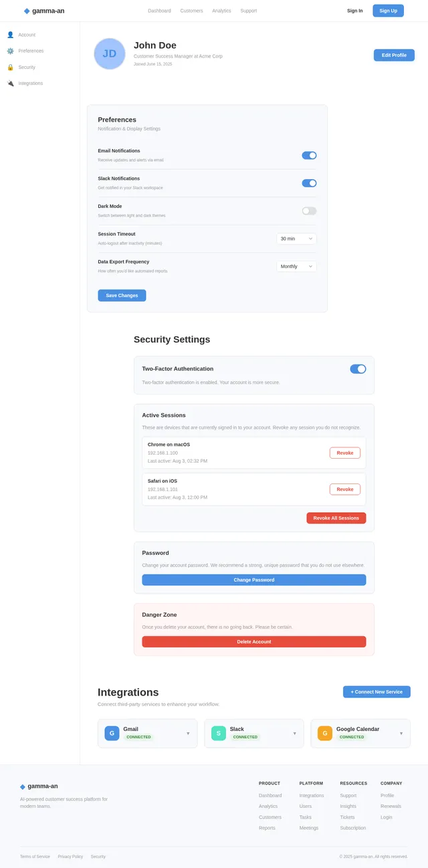Click the Preferences gear icon in sidebar
This screenshot has width=428, height=868.
pos(10,51)
